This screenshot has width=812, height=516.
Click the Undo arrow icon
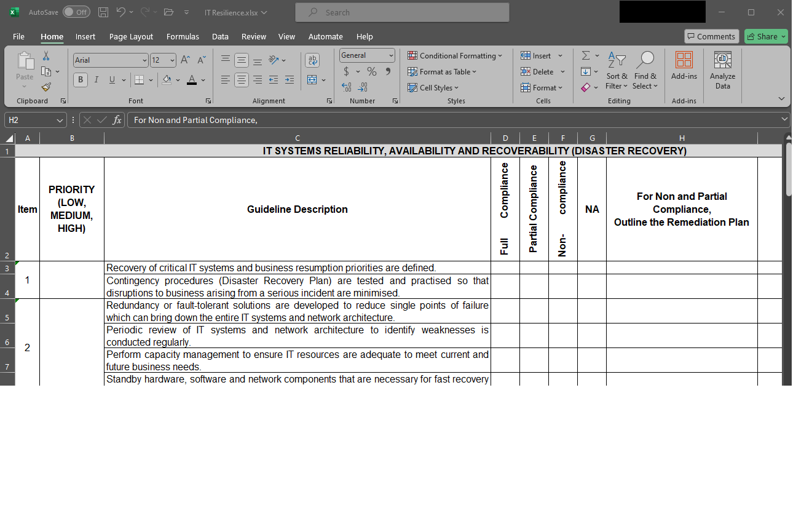click(x=121, y=12)
